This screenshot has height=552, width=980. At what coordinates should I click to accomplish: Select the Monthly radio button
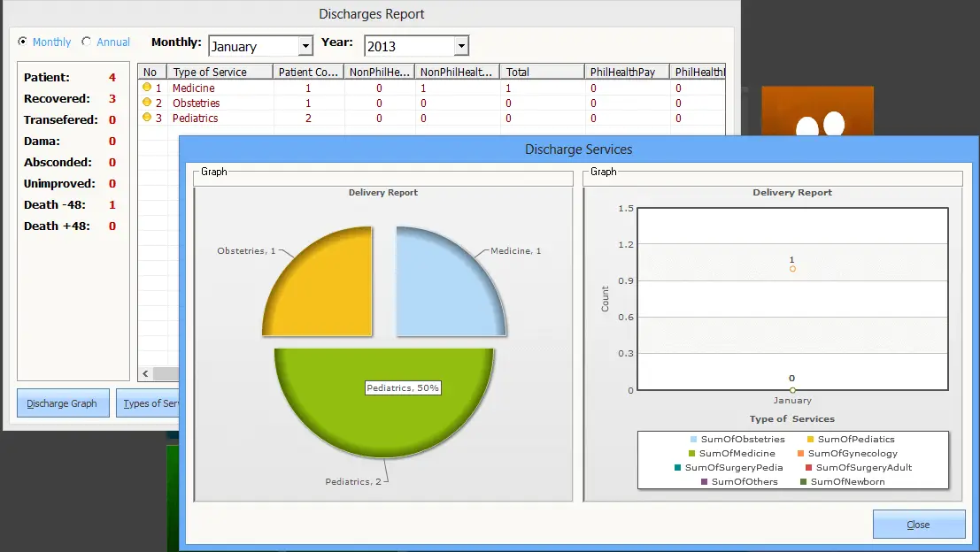click(23, 42)
